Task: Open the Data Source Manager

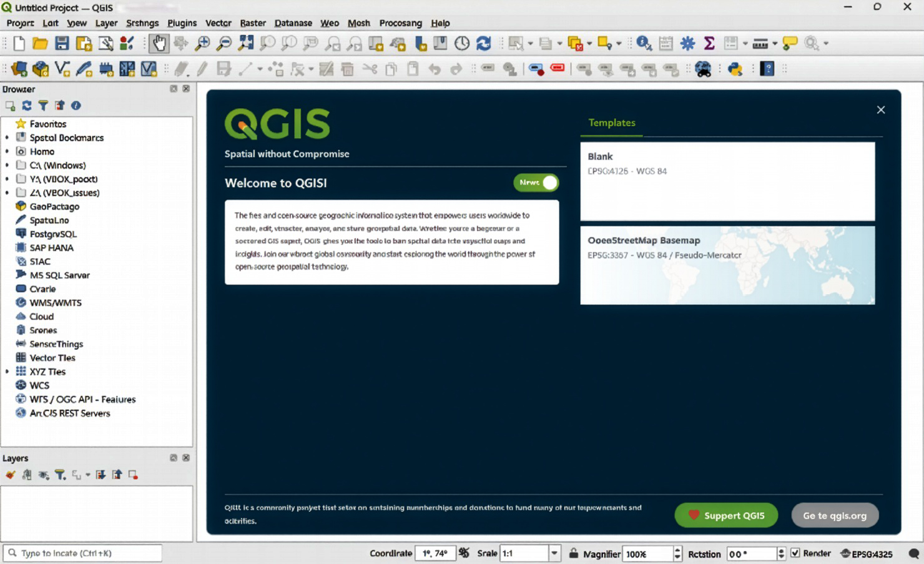Action: pyautogui.click(x=19, y=69)
